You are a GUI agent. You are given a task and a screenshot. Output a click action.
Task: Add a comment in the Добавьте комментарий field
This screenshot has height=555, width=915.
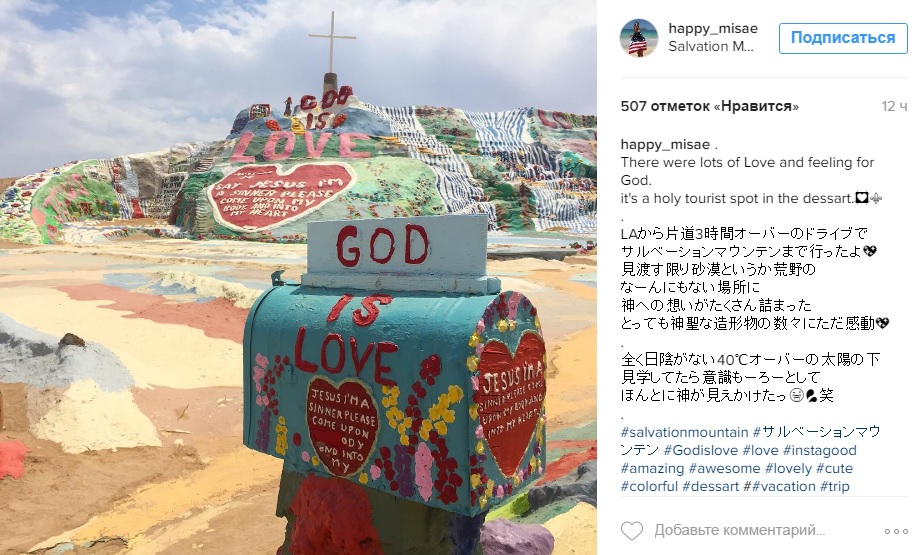(739, 530)
